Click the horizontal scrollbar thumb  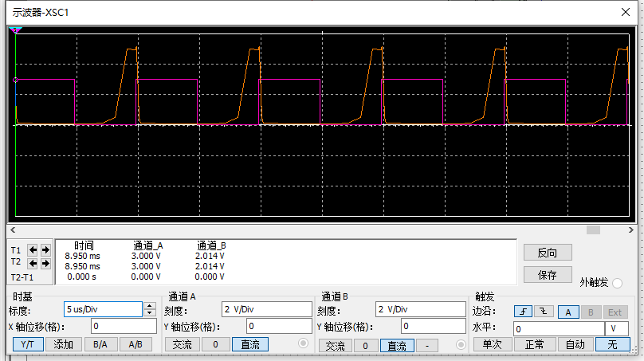coord(593,230)
